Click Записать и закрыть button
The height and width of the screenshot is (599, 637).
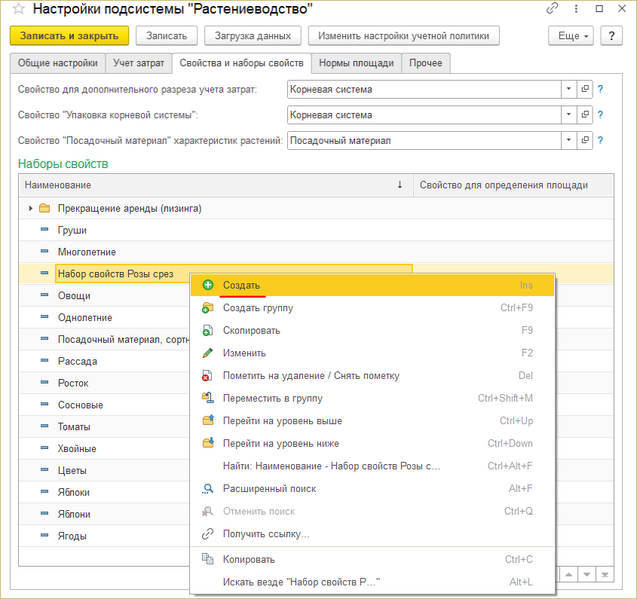click(x=69, y=36)
